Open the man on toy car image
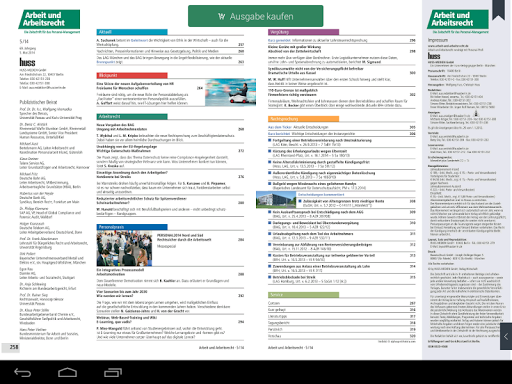 230,92
